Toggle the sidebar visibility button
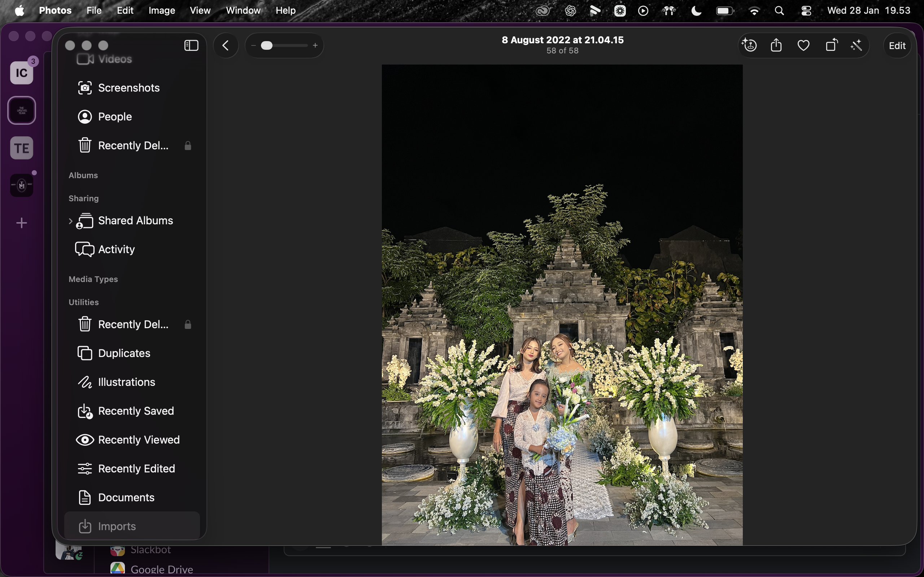Screen dimensions: 924x577 click(x=191, y=45)
